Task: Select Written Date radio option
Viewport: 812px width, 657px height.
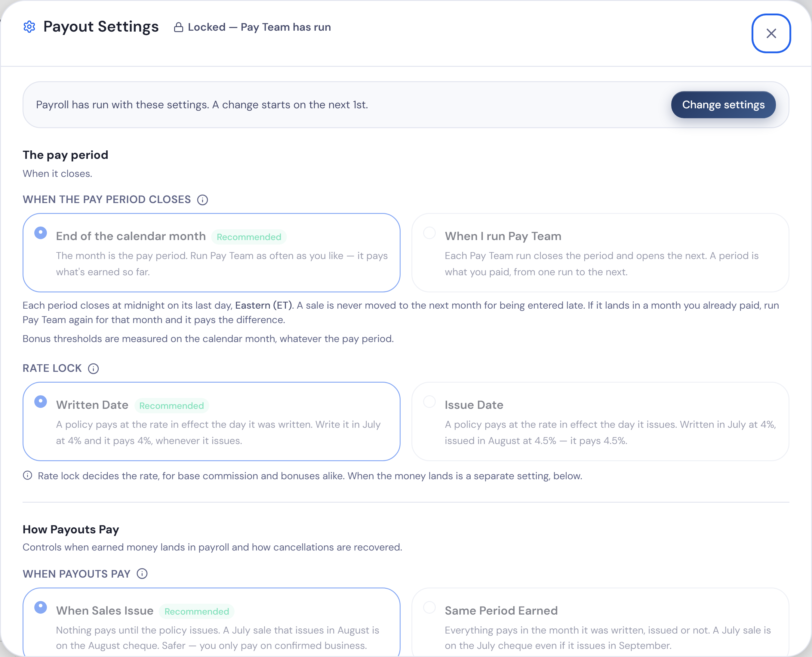Action: tap(41, 402)
